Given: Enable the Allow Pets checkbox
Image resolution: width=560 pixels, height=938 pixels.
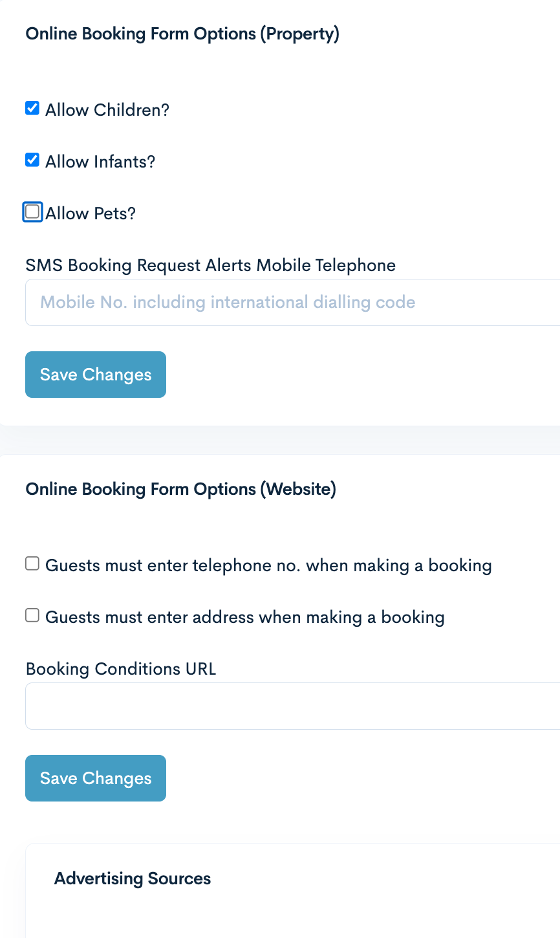Looking at the screenshot, I should [x=32, y=212].
